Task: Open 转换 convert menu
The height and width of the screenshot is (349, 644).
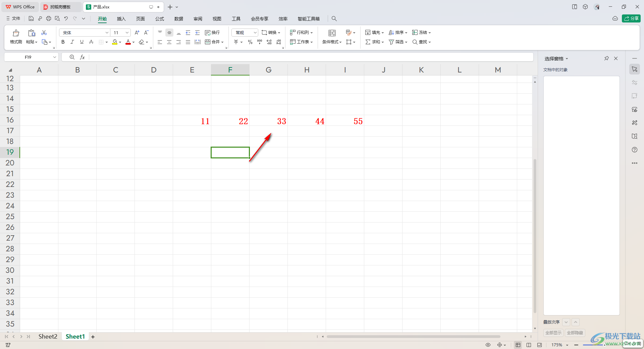Action: [271, 33]
